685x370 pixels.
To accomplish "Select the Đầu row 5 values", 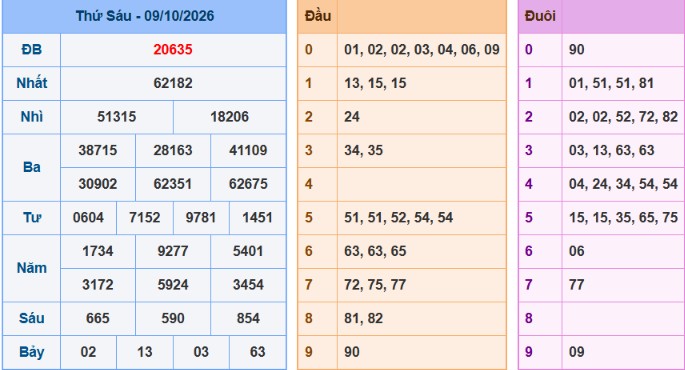I will 398,218.
